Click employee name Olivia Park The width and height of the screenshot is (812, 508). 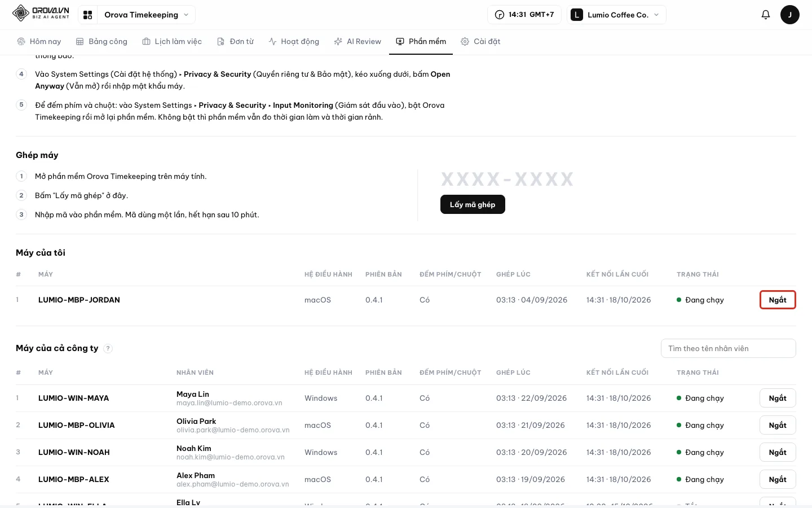pos(196,421)
